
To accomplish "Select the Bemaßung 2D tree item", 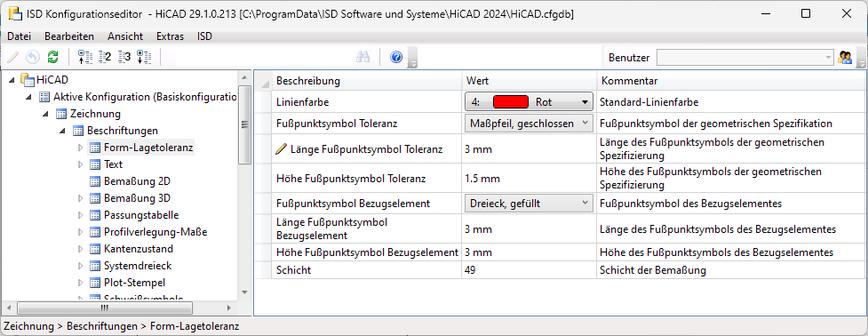I will click(137, 181).
